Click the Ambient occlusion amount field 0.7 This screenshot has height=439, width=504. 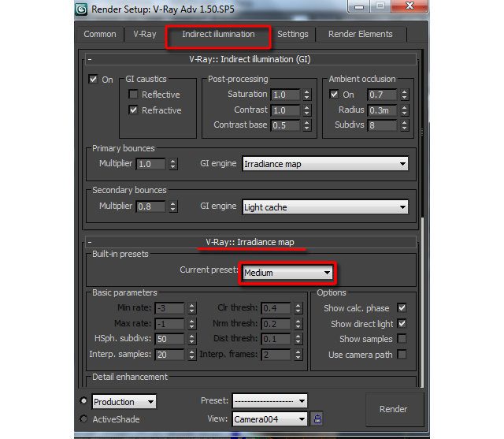[x=382, y=95]
